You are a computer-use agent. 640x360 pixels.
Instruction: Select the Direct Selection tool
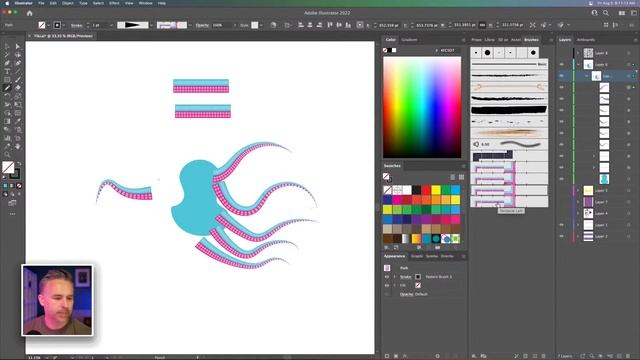click(x=18, y=47)
